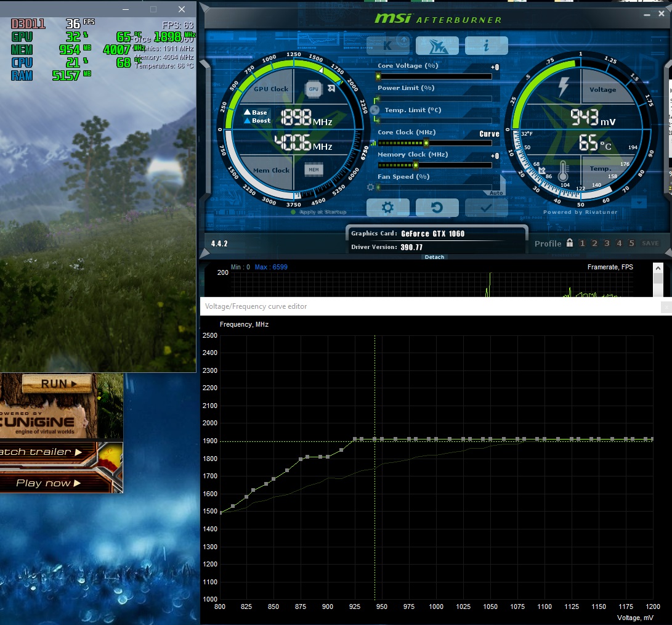Click the thermometer icon on the temperature gauge
The width and height of the screenshot is (672, 625).
coord(563,171)
